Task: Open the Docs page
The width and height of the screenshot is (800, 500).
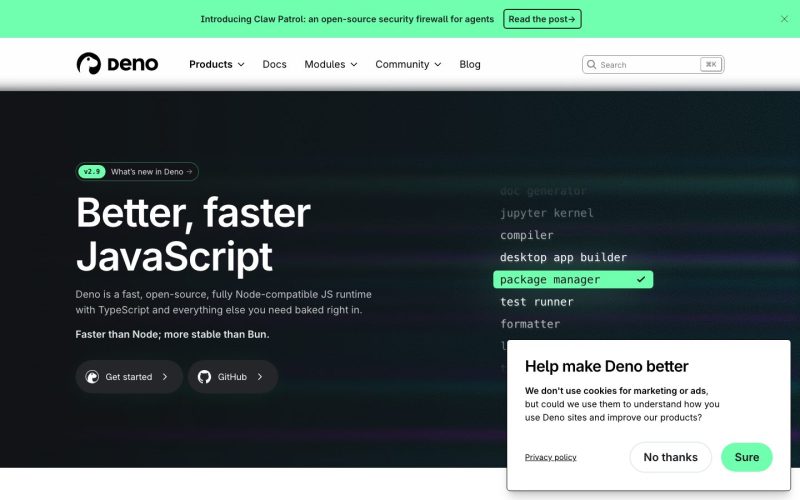Action: tap(274, 64)
